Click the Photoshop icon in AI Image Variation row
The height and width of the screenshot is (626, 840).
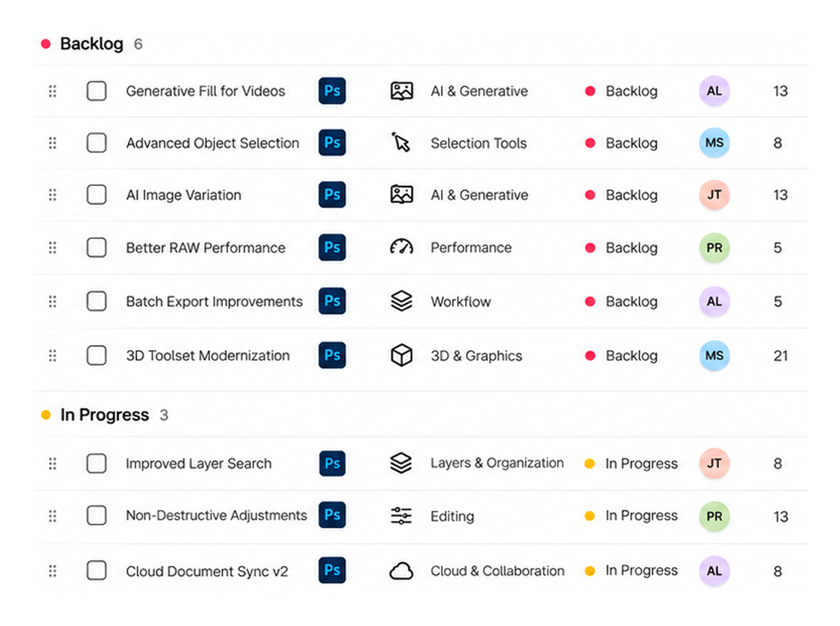[x=332, y=194]
